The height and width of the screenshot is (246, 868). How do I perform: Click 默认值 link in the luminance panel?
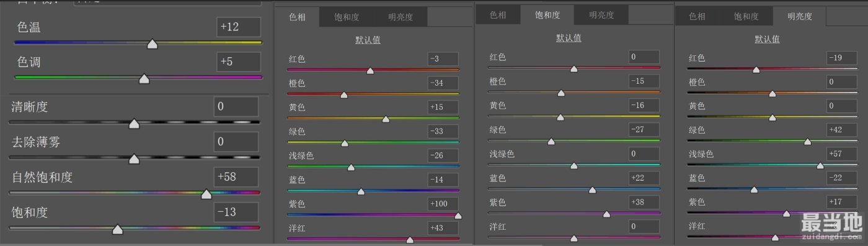pos(767,39)
